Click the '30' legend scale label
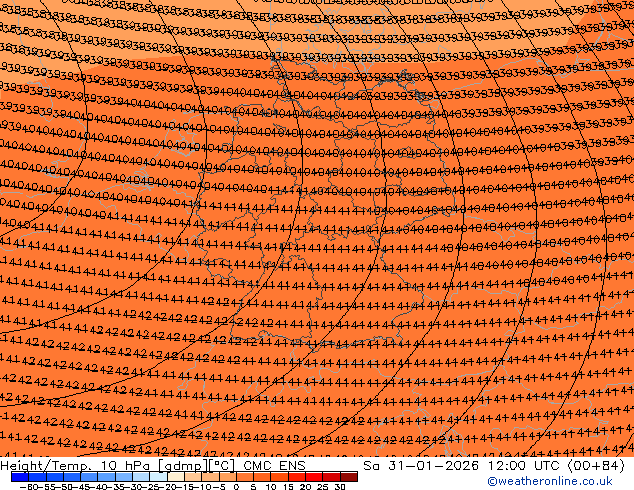 click(340, 487)
